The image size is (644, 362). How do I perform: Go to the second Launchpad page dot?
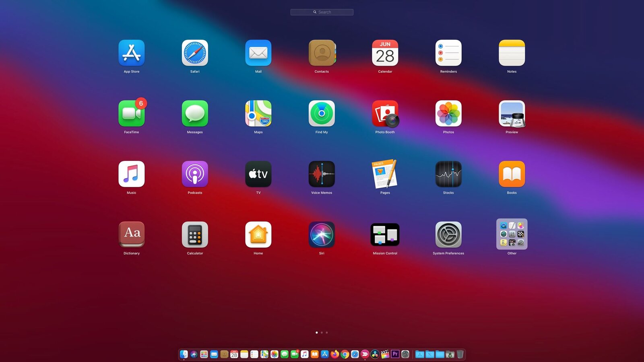322,333
